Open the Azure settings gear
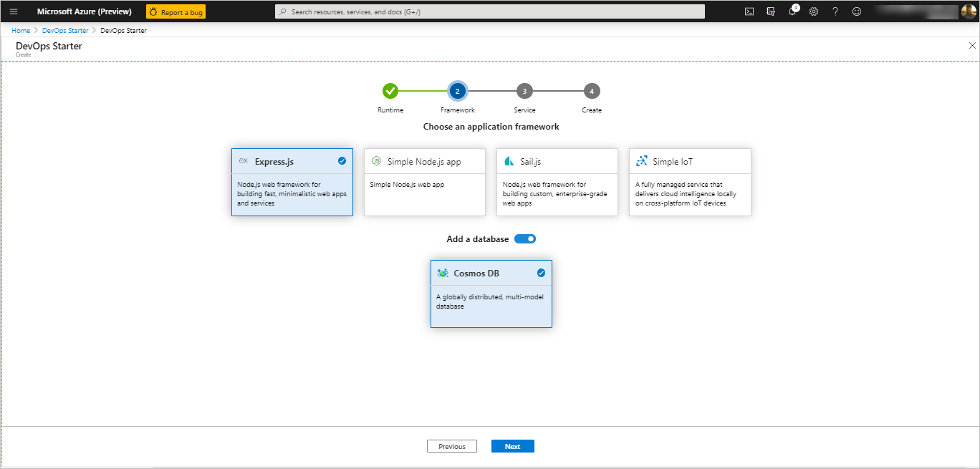This screenshot has height=469, width=980. 814,11
